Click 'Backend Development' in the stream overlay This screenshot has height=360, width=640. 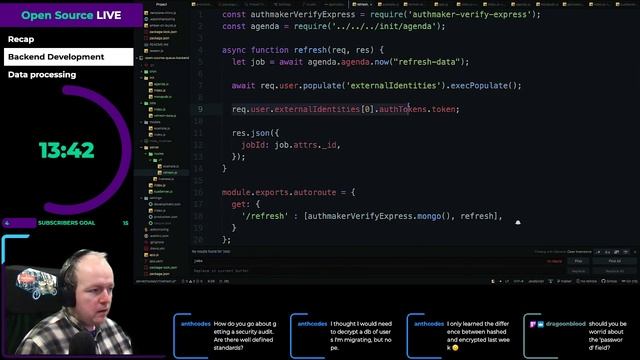tap(69, 57)
